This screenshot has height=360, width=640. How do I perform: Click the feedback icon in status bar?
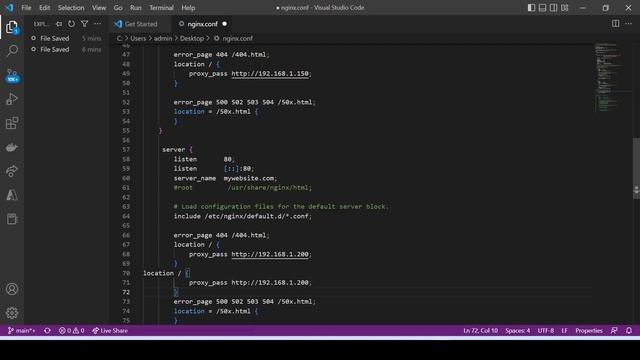pos(614,331)
